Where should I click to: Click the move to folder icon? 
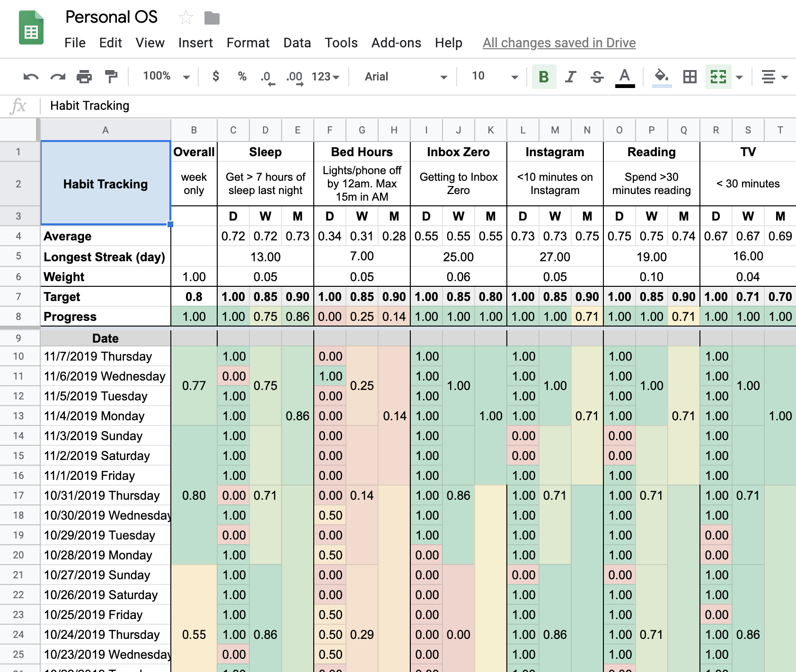pos(212,18)
